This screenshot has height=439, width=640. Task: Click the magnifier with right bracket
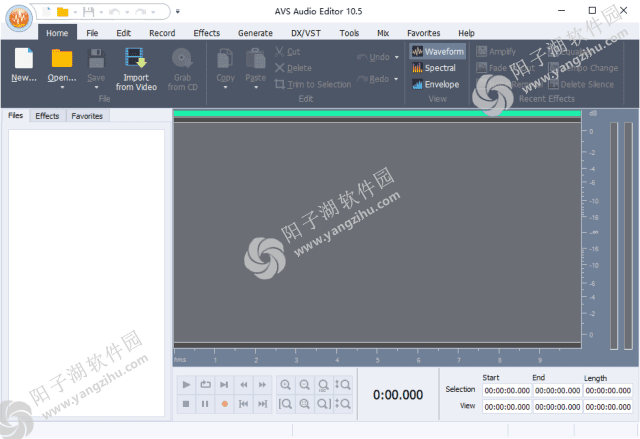(324, 404)
